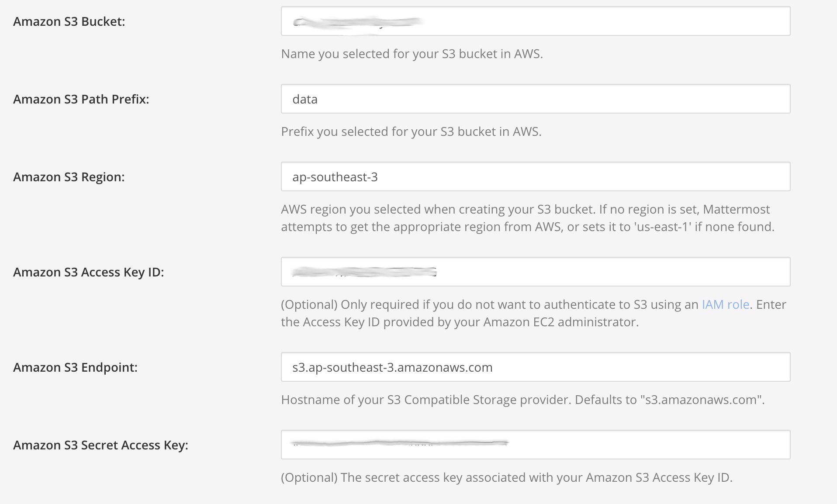Select the "data" text in the prefix field

(304, 99)
